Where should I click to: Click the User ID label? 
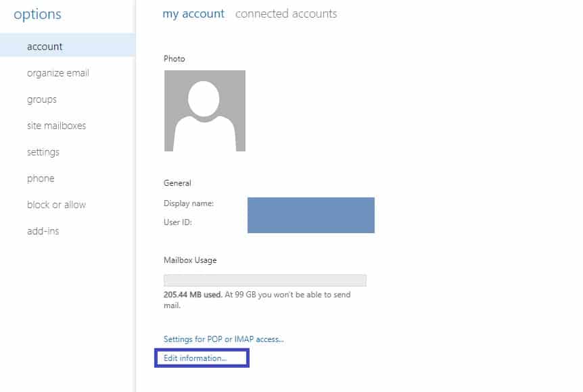click(178, 222)
